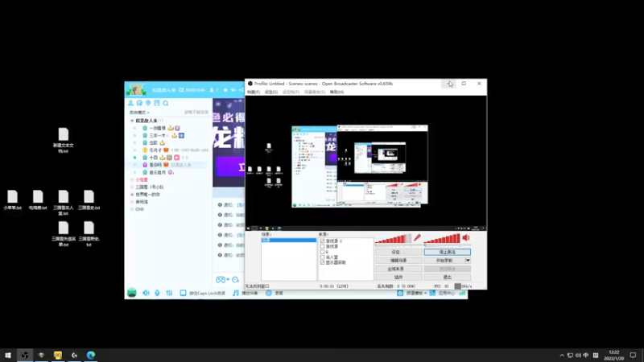Click the 退出 exit button in OBS

[448, 277]
